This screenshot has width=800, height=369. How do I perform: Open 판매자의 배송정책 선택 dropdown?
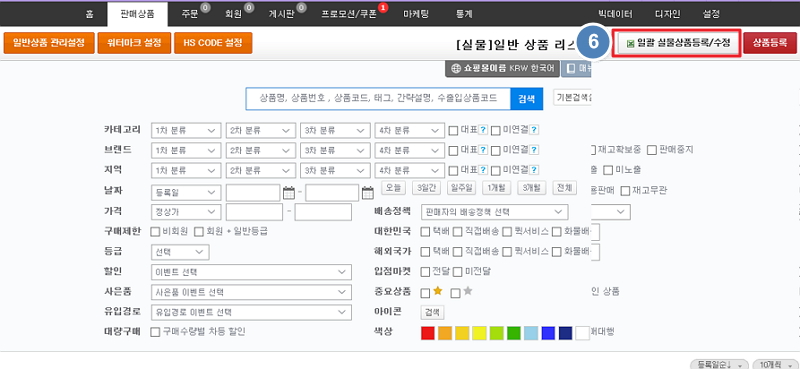495,212
